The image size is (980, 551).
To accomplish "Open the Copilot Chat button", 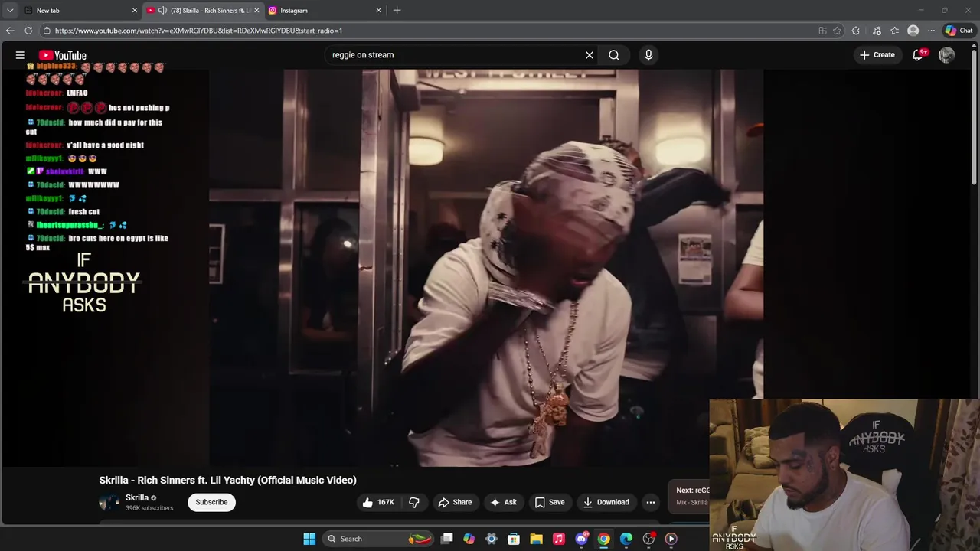I will [x=959, y=31].
